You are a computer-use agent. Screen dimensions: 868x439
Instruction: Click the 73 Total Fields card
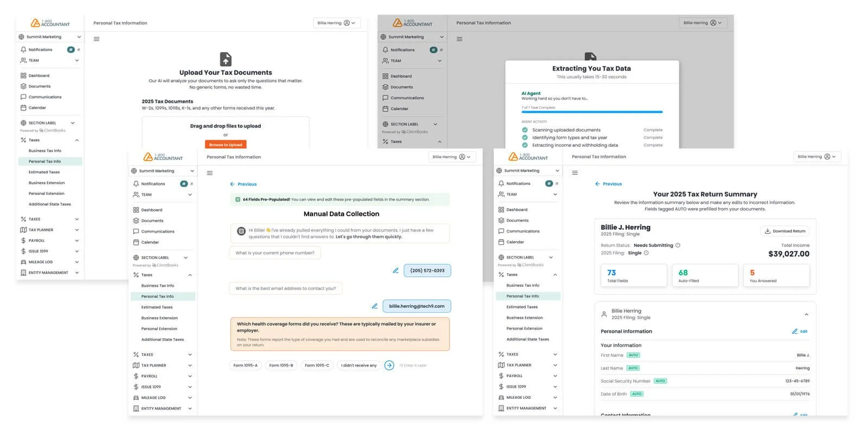[634, 275]
